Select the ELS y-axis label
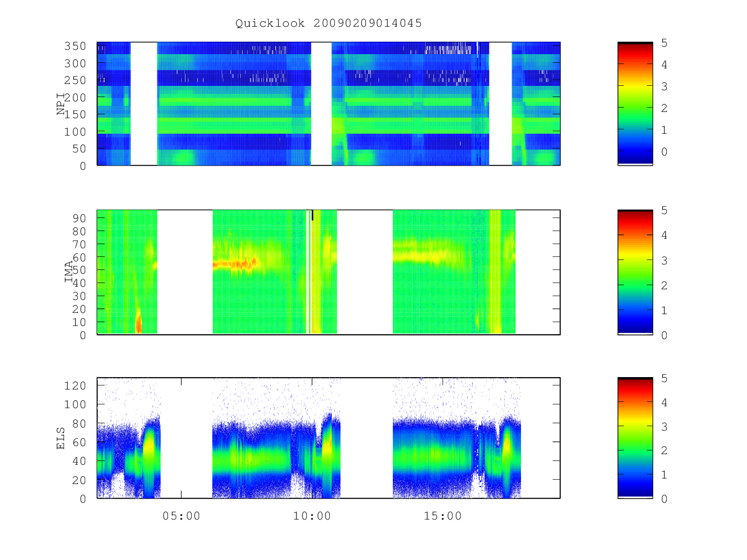This screenshot has width=747, height=560. 61,438
